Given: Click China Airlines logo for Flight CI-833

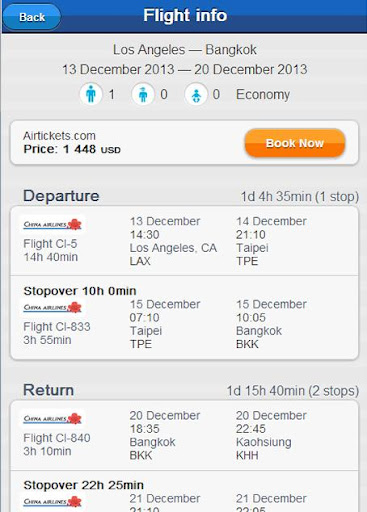Looking at the screenshot, I should (52, 307).
